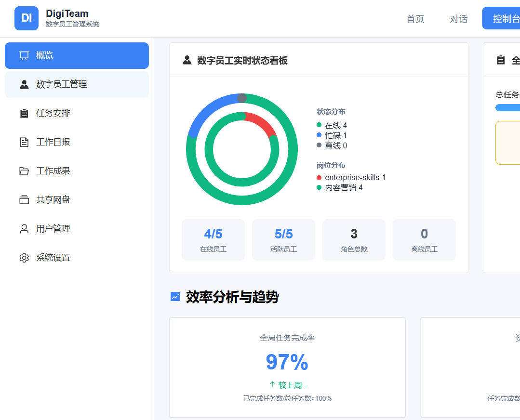Screen dimensions: 520x420
Task: Click the 4/5 在线员工 stat card
Action: pyautogui.click(x=213, y=239)
